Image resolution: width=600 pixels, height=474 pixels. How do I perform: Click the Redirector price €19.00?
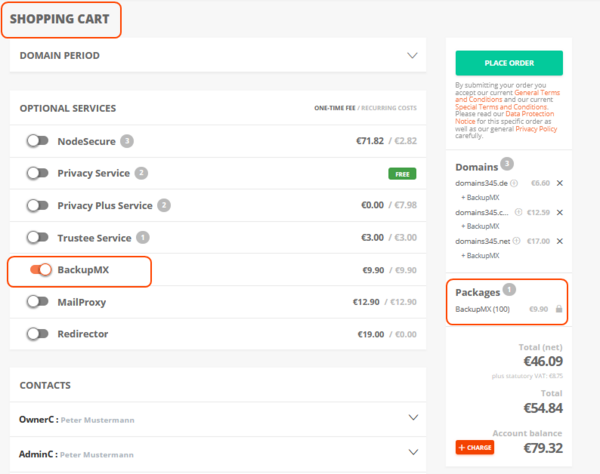[x=370, y=334]
